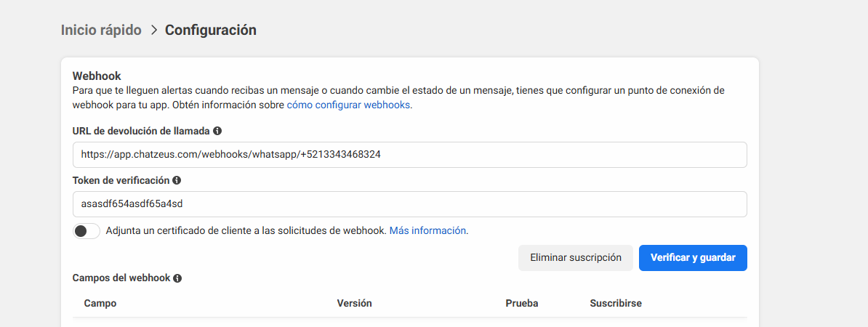
Task: Go back to Inicio rápido breadcrumb
Action: tap(101, 31)
